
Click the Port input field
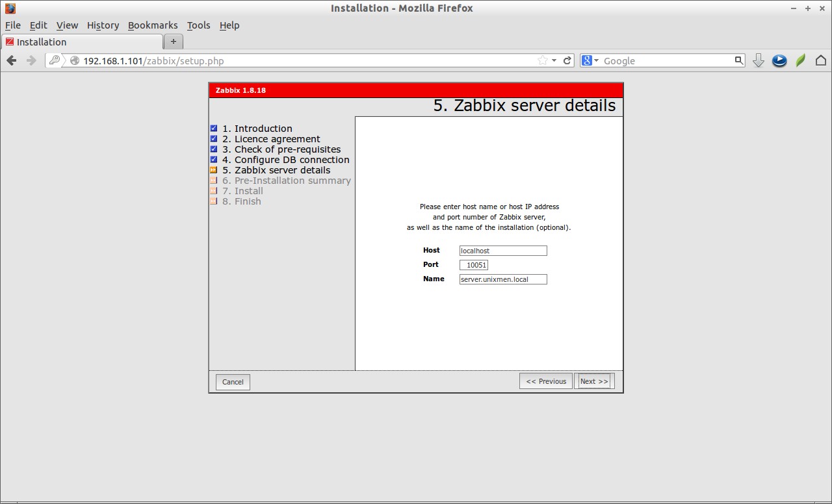[474, 265]
